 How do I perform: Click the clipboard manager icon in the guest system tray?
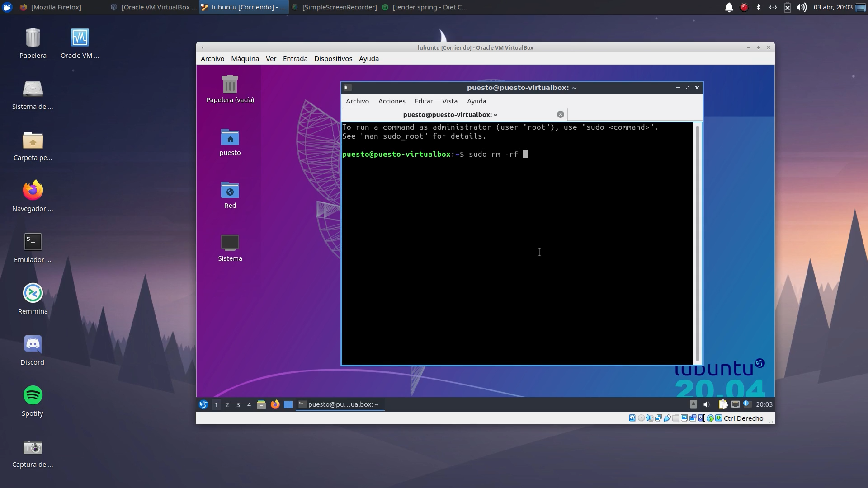pyautogui.click(x=723, y=404)
